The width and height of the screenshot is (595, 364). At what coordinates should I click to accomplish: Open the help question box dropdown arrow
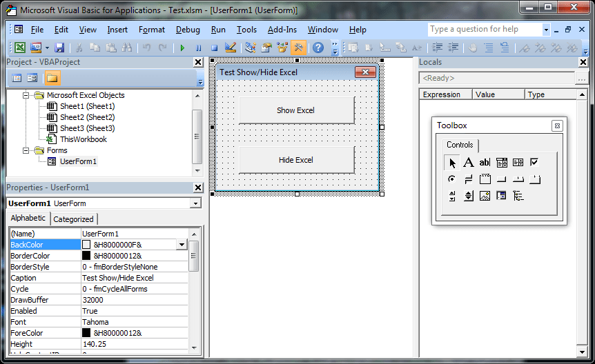[x=546, y=30]
